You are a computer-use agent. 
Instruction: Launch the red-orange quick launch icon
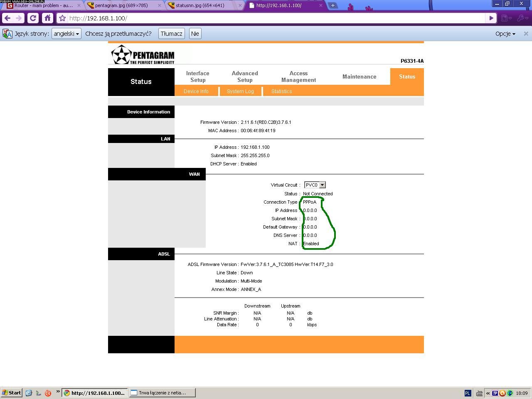48,393
